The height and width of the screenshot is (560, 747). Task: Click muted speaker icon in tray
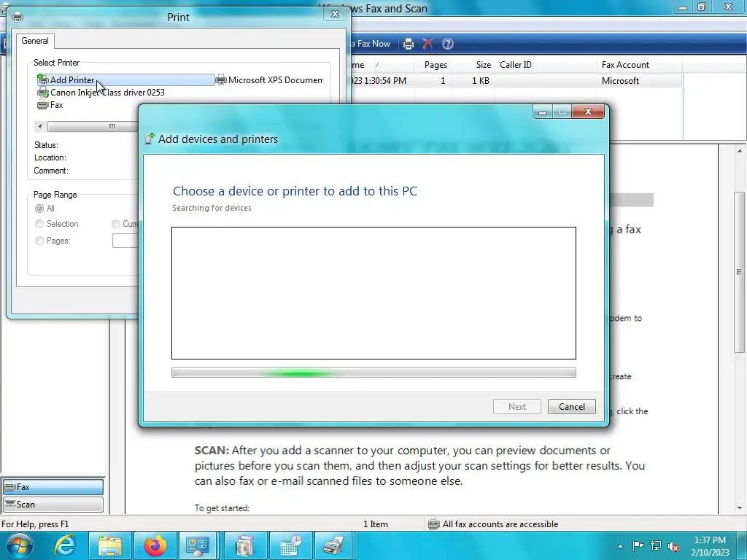[673, 545]
